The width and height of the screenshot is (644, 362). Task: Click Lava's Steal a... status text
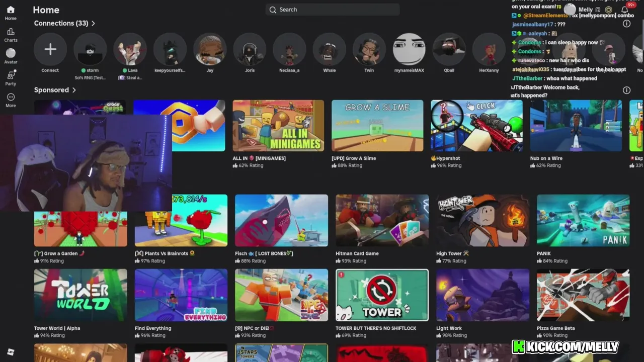(x=130, y=77)
